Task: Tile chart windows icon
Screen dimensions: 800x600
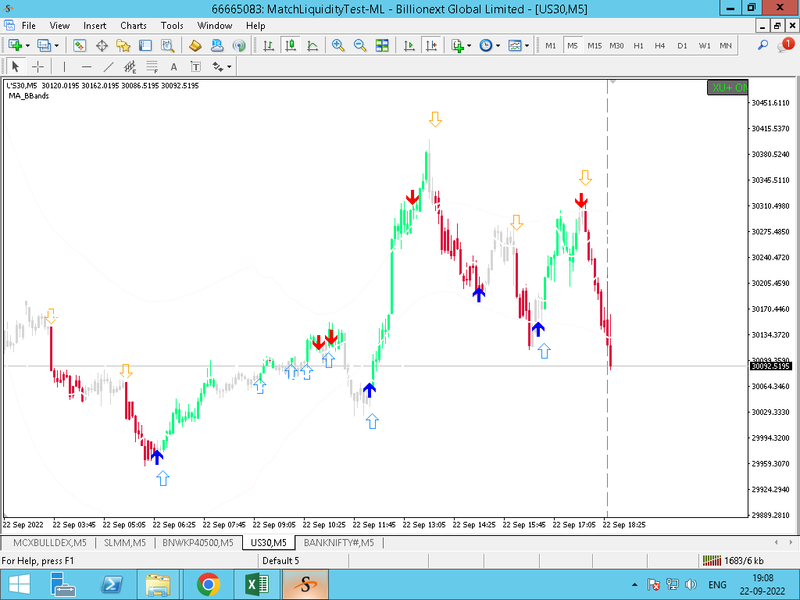Action: 382,45
